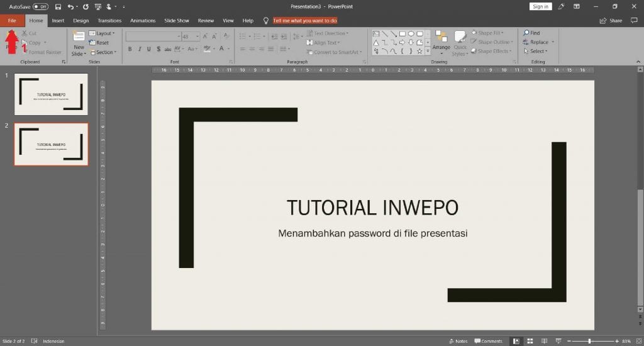Switch to the Transitions tab
This screenshot has height=346, width=644.
(109, 20)
